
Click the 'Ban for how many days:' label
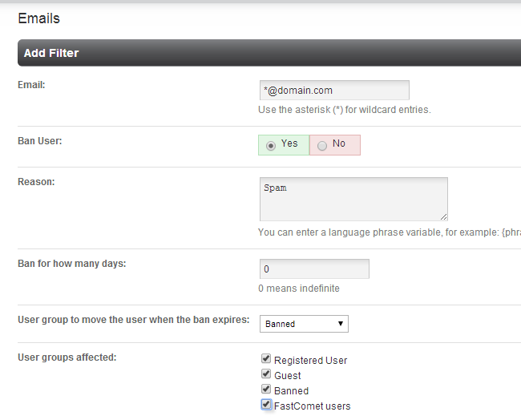point(72,264)
